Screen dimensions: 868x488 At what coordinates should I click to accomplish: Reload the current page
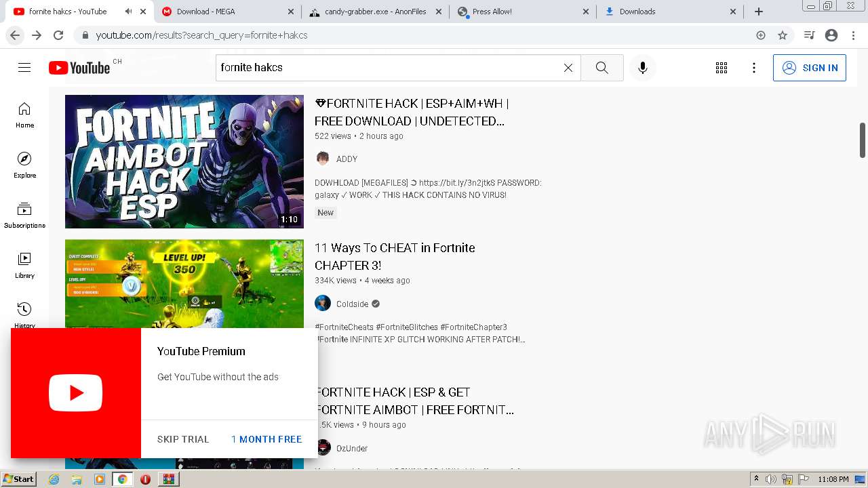[58, 35]
